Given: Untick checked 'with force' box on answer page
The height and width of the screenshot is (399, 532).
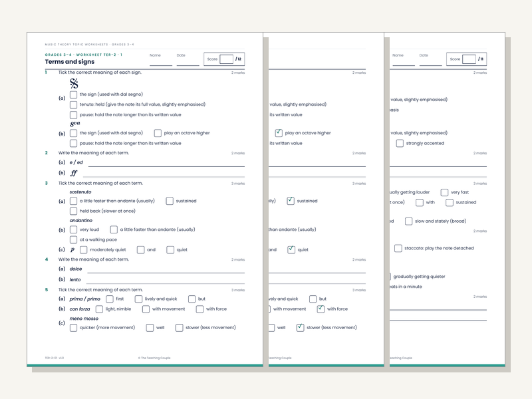Looking at the screenshot, I should (x=321, y=309).
